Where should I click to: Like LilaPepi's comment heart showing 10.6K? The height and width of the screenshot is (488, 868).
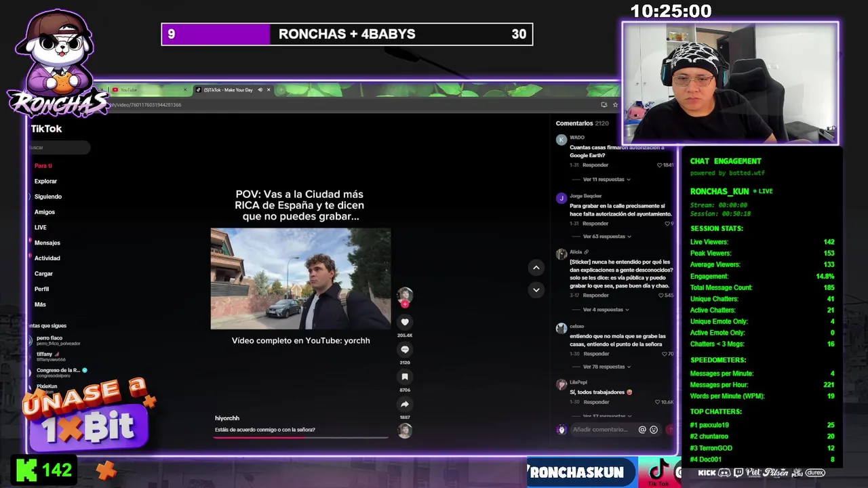pyautogui.click(x=656, y=402)
